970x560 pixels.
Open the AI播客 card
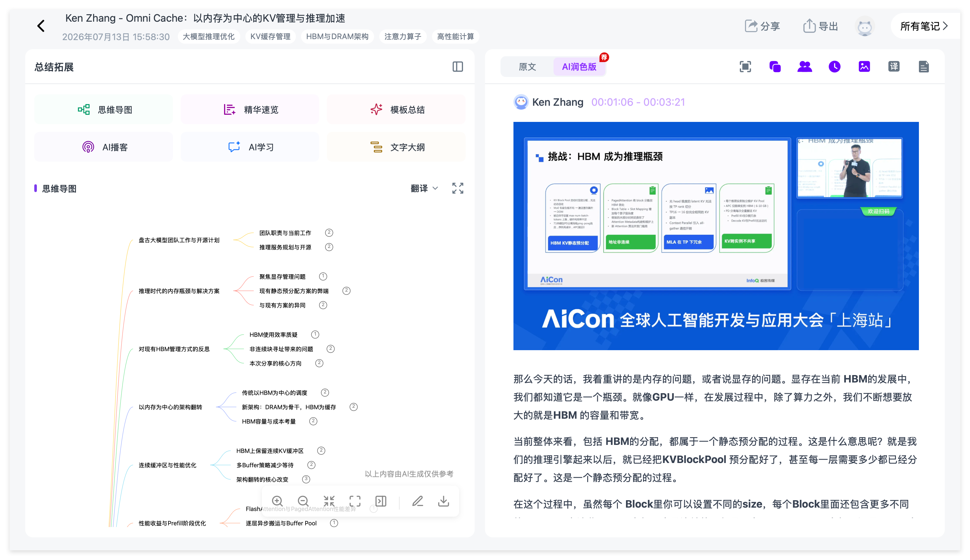[103, 147]
